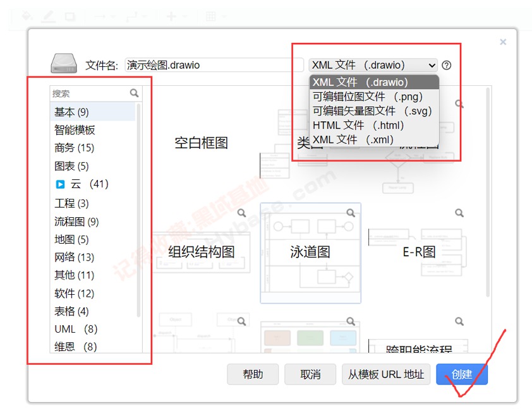
Task: Select the 表格 (4) category
Action: click(93, 311)
